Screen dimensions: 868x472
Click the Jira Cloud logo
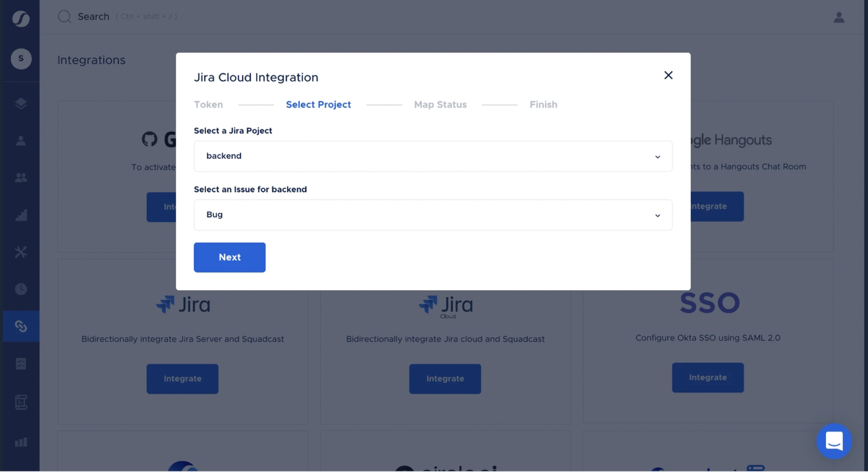(446, 306)
